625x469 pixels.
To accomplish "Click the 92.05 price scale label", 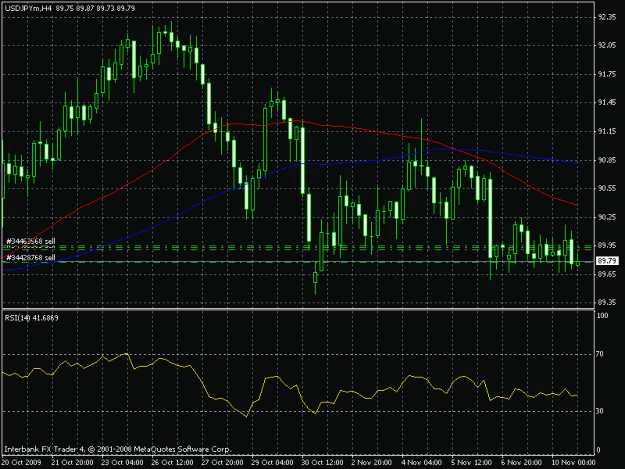I will click(x=607, y=46).
